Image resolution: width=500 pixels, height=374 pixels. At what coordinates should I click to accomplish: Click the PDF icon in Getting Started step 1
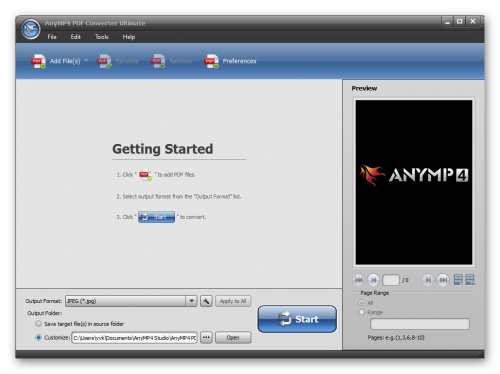tap(145, 175)
